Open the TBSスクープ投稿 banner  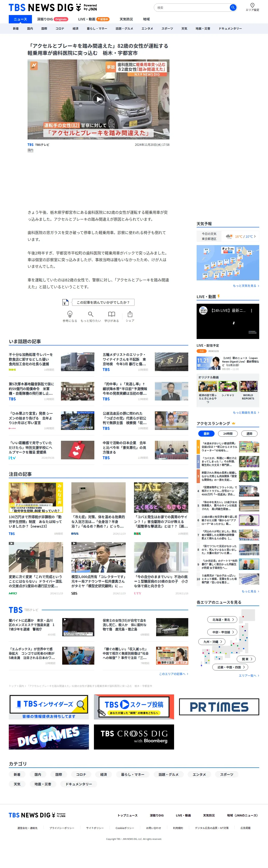(134, 707)
